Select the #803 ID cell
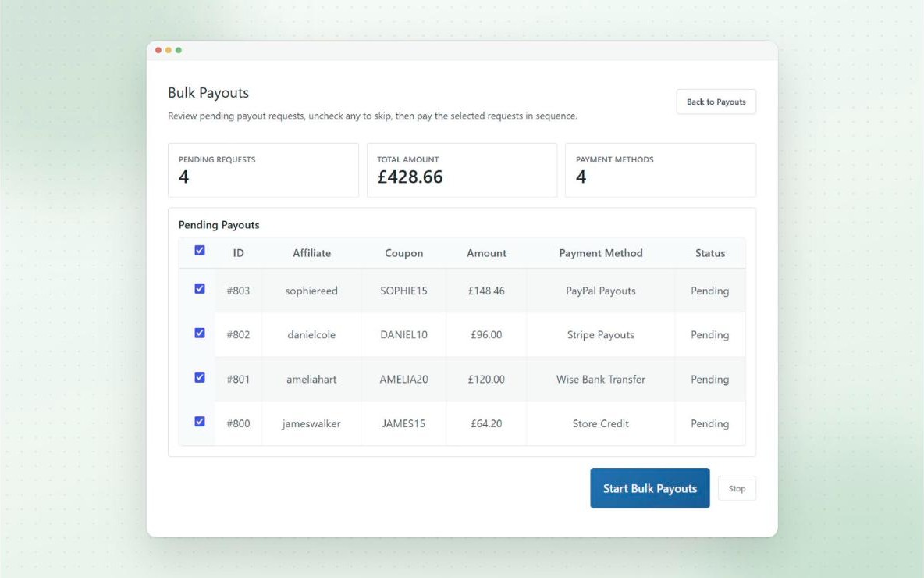The width and height of the screenshot is (924, 578). point(238,291)
